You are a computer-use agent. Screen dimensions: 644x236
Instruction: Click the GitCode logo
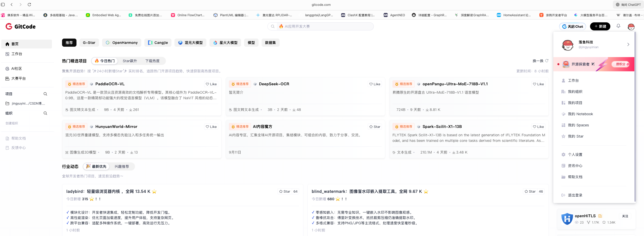[20, 26]
